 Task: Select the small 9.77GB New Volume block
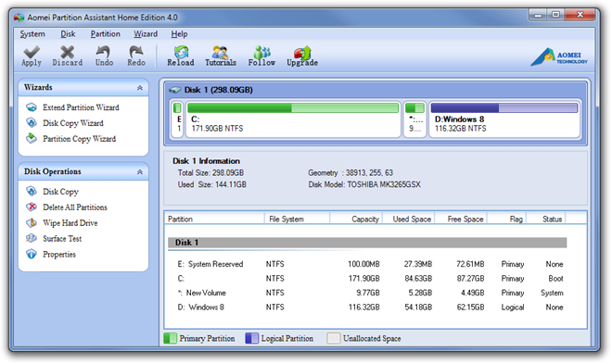pyautogui.click(x=414, y=119)
